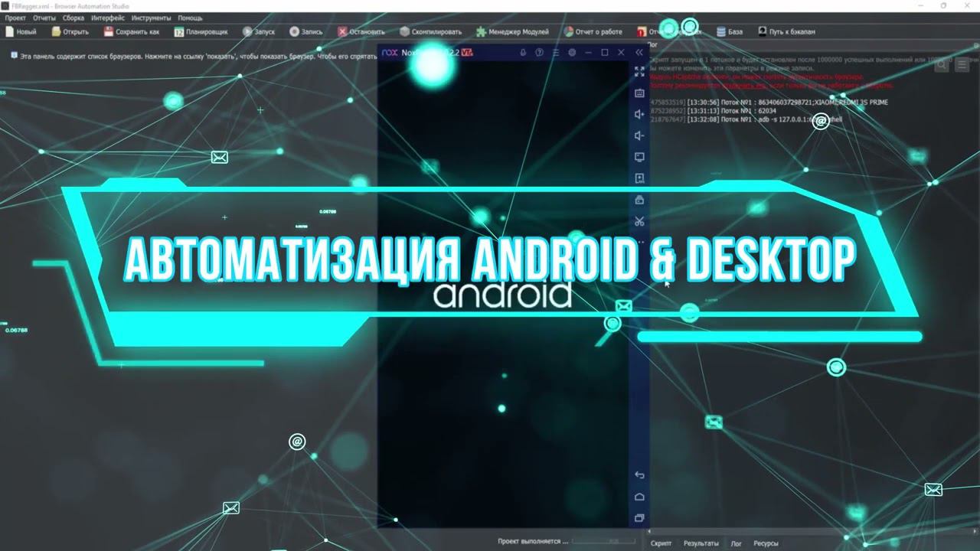Image resolution: width=980 pixels, height=551 pixels.
Task: Open Nox keyboard mapping icon
Action: [x=639, y=93]
